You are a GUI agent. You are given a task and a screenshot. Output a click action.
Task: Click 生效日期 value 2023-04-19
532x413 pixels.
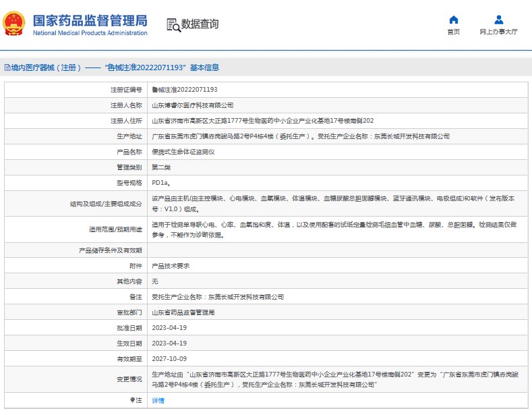point(169,343)
